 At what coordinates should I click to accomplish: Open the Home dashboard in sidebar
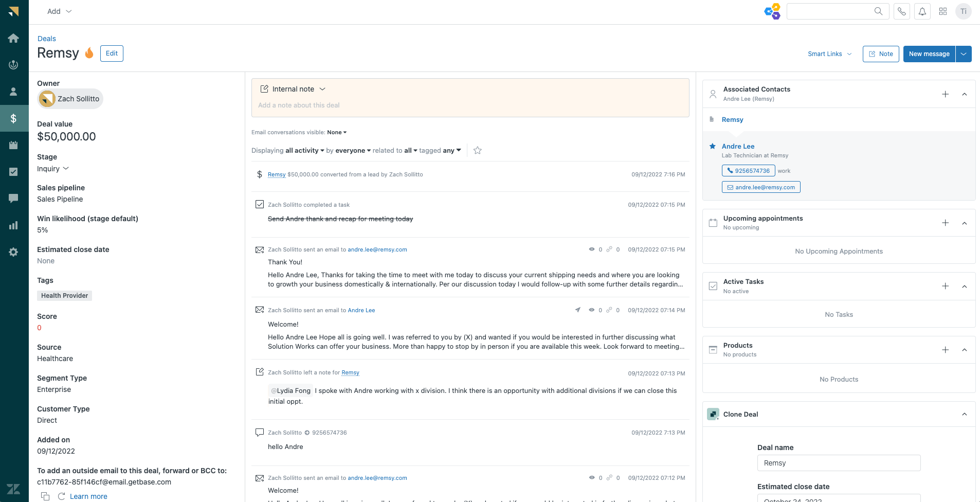(14, 38)
